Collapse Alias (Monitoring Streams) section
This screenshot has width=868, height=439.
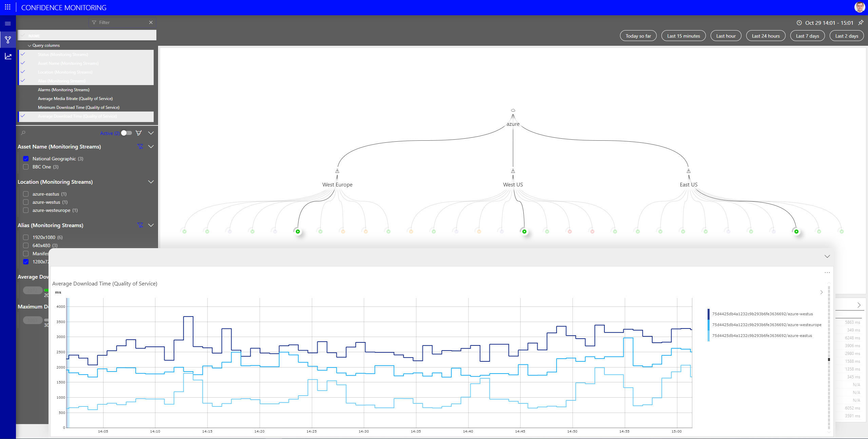[x=151, y=225]
